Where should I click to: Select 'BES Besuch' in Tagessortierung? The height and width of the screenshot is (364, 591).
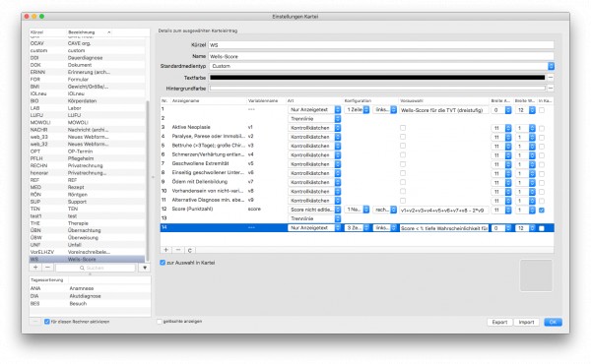90,304
